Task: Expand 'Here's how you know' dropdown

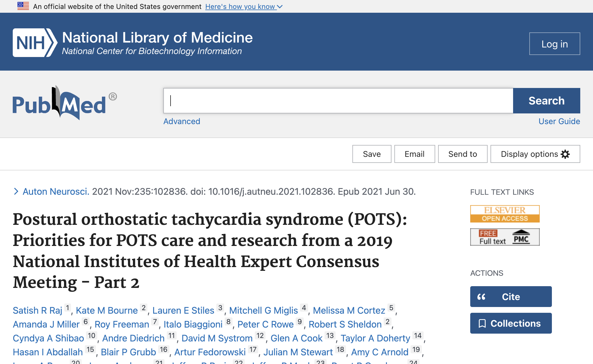Action: [244, 6]
